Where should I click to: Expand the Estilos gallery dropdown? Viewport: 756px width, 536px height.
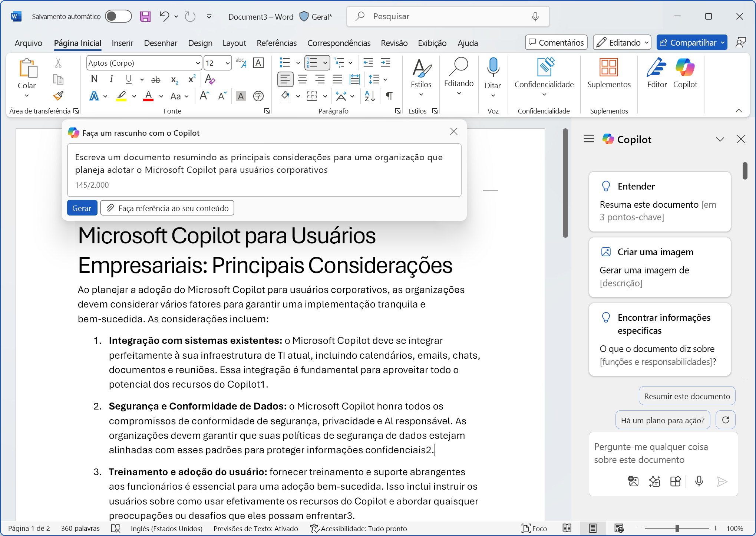pos(421,95)
